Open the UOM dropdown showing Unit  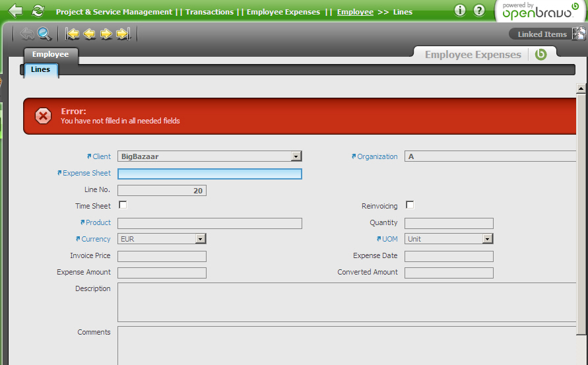(x=488, y=239)
